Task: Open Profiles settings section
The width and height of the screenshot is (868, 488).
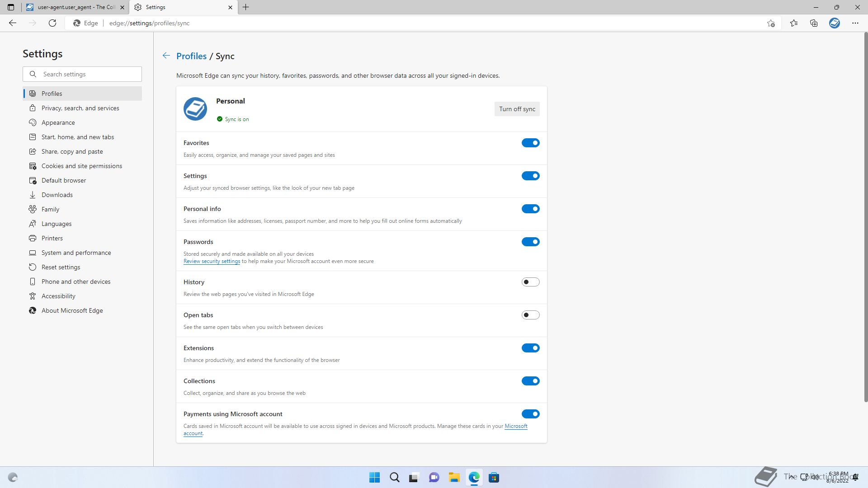Action: click(x=82, y=94)
